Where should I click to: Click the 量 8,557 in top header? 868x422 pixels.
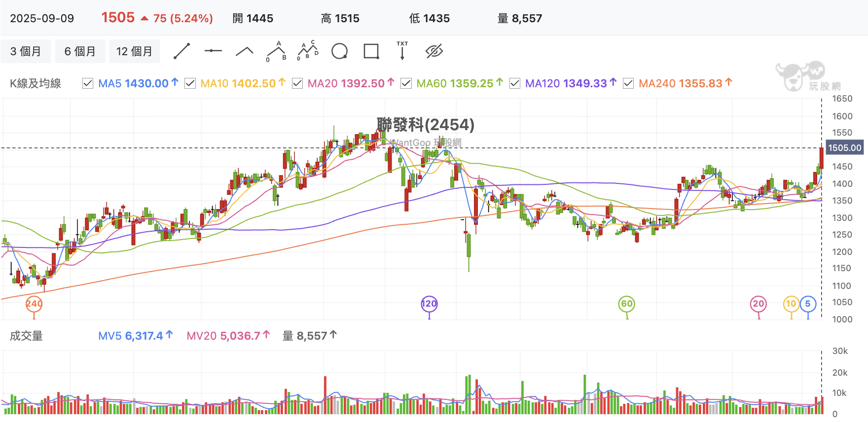pyautogui.click(x=520, y=19)
